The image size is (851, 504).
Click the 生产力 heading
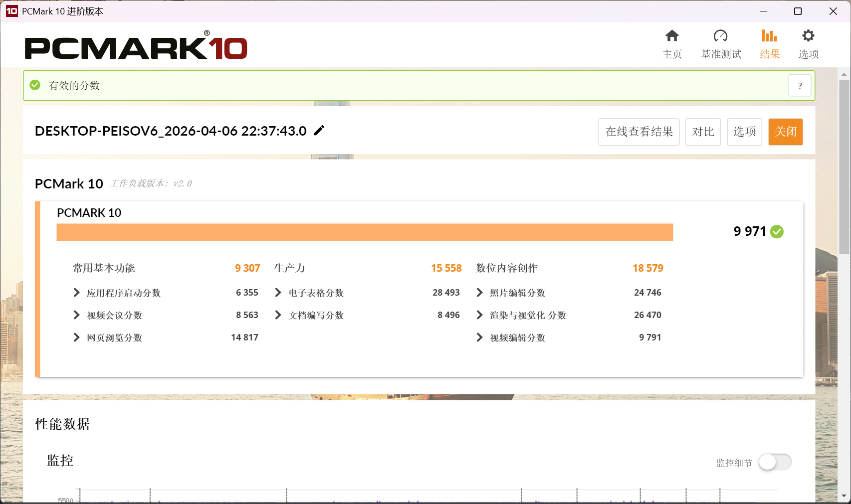click(290, 268)
